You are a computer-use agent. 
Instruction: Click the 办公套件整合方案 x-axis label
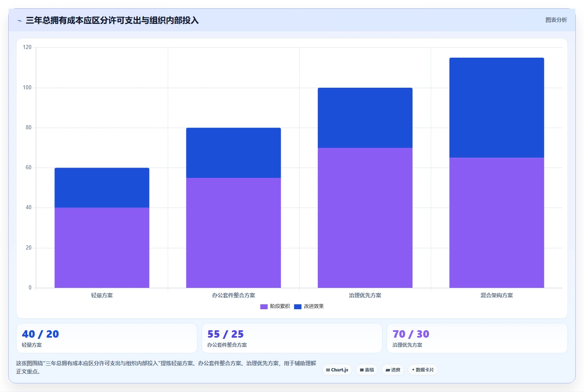(233, 295)
